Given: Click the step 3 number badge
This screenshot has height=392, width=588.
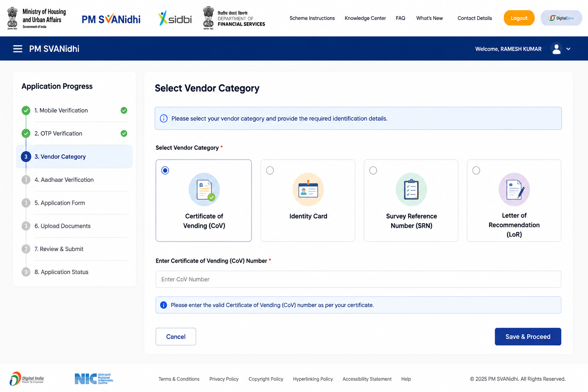Looking at the screenshot, I should point(26,157).
